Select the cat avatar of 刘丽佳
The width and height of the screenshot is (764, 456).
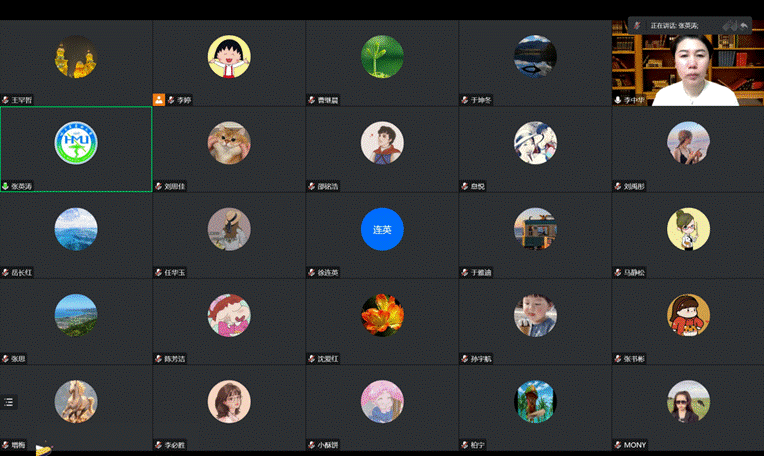click(x=229, y=143)
